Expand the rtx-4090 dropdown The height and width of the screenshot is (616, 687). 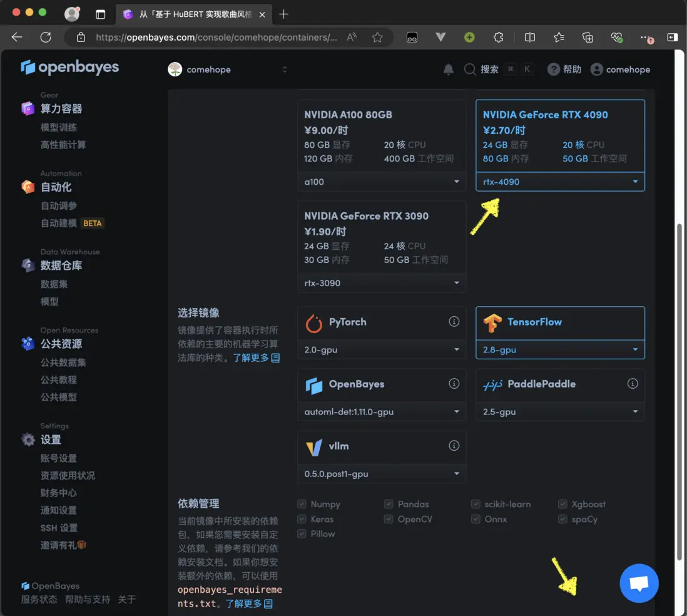(x=560, y=182)
